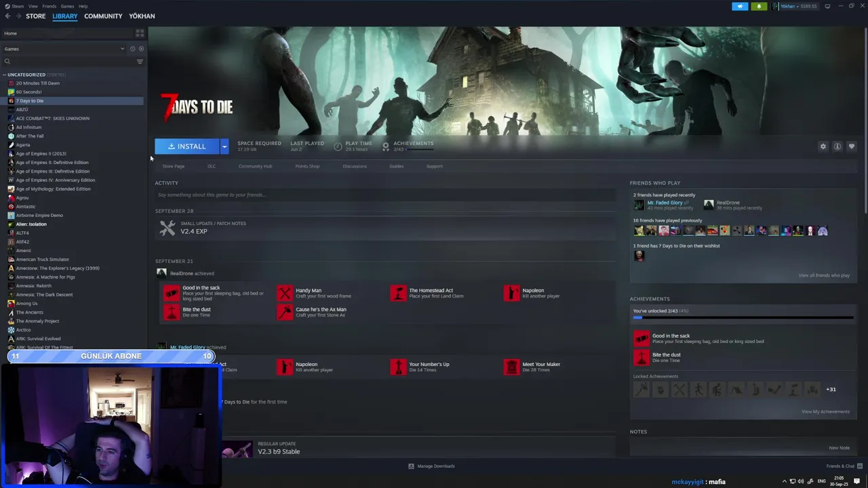Click Meet Your Maker achievement icon
This screenshot has height=488, width=868.
511,367
